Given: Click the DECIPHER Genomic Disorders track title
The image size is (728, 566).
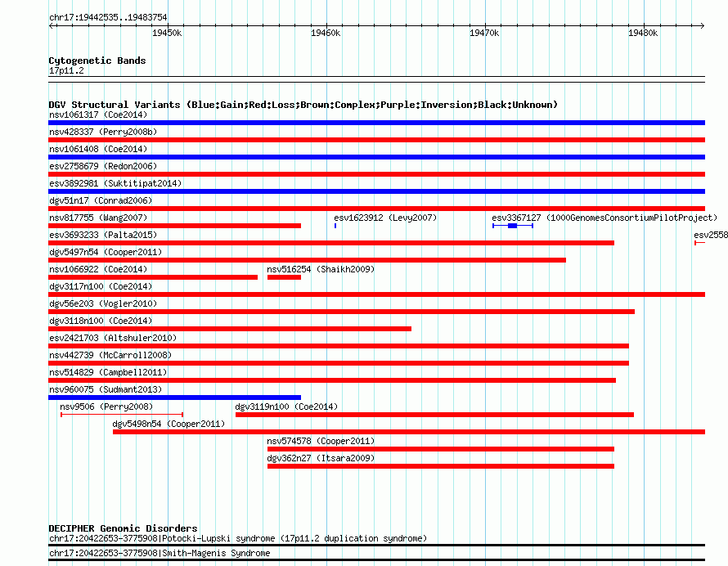Looking at the screenshot, I should pyautogui.click(x=123, y=528).
